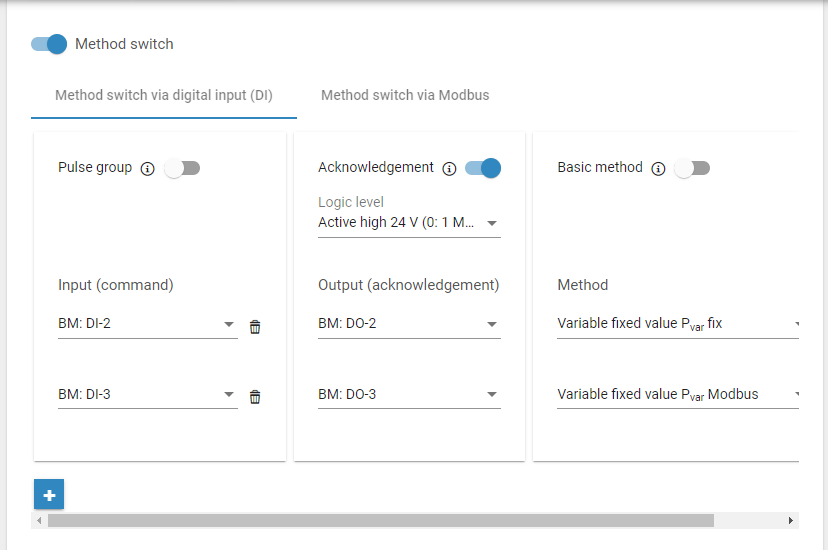828x550 pixels.
Task: Switch to Method switch via Modbus tab
Action: [x=405, y=96]
